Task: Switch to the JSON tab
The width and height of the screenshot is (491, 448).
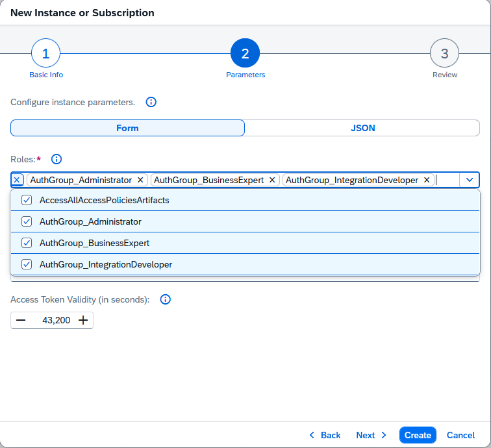Action: 362,128
